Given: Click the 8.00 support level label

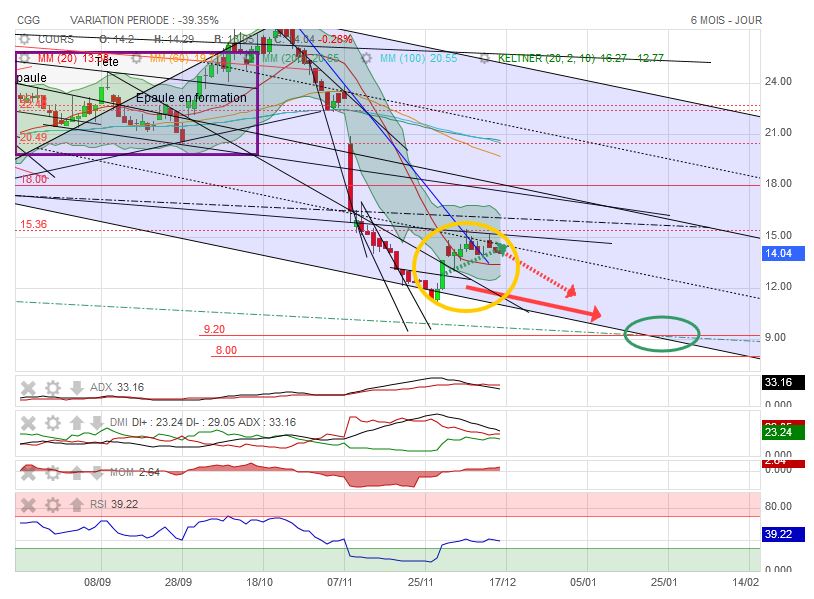Looking at the screenshot, I should coord(226,350).
